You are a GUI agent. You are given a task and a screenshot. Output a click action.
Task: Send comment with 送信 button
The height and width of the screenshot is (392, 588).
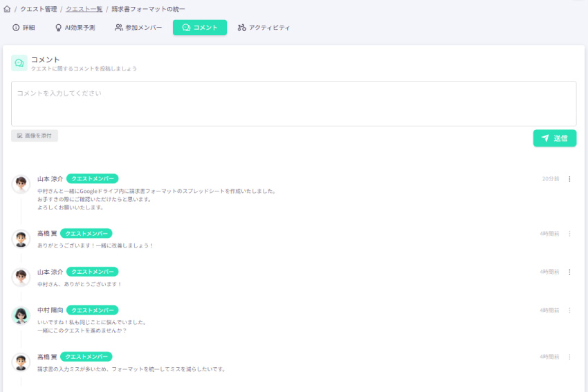[555, 138]
